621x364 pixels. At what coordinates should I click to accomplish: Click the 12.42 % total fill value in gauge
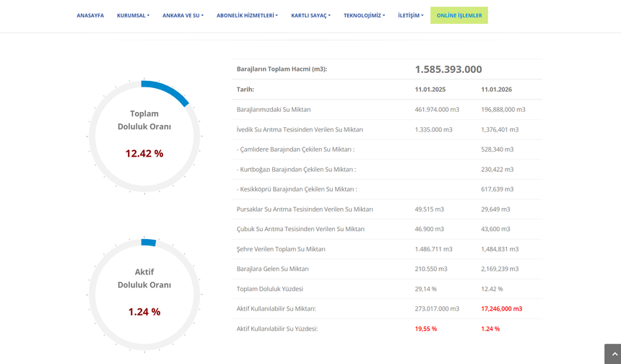(144, 153)
